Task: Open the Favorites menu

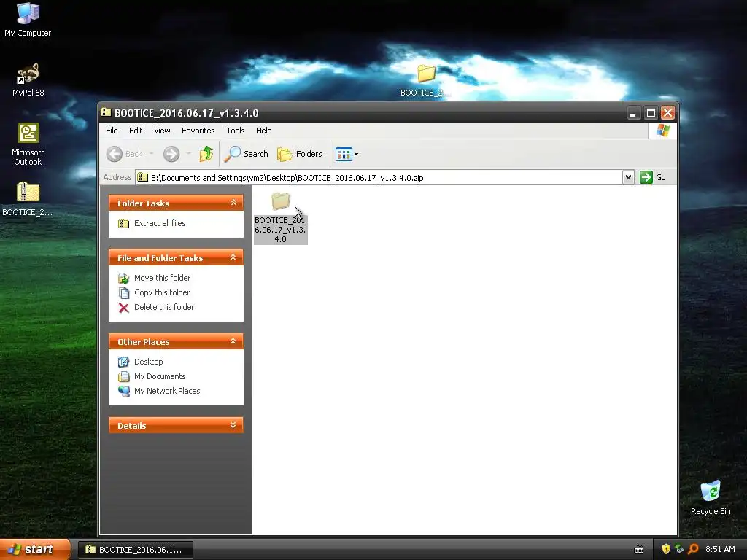Action: tap(198, 131)
